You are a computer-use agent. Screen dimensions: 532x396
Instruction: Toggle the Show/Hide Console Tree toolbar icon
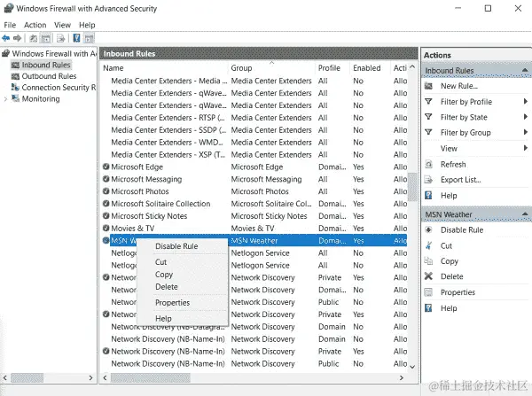pyautogui.click(x=45, y=38)
